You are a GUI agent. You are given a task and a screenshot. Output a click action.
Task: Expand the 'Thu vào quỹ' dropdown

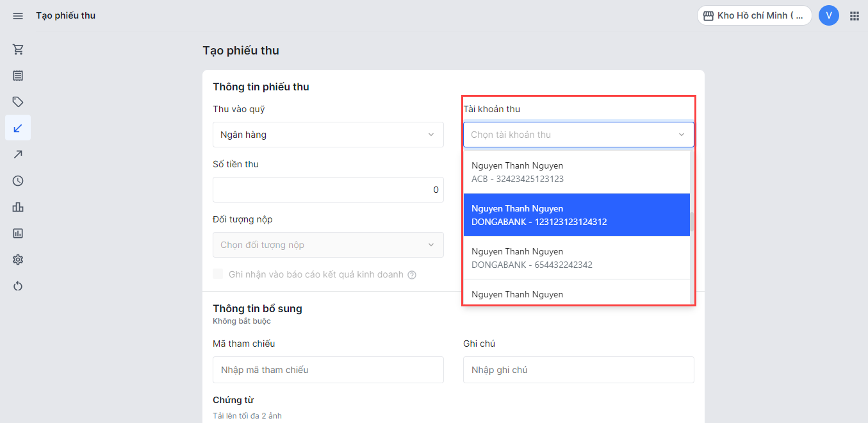(328, 135)
